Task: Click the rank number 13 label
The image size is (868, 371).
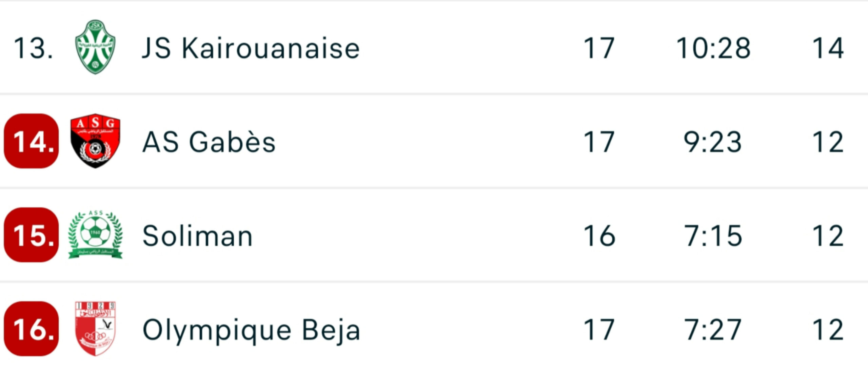Action: pyautogui.click(x=33, y=48)
